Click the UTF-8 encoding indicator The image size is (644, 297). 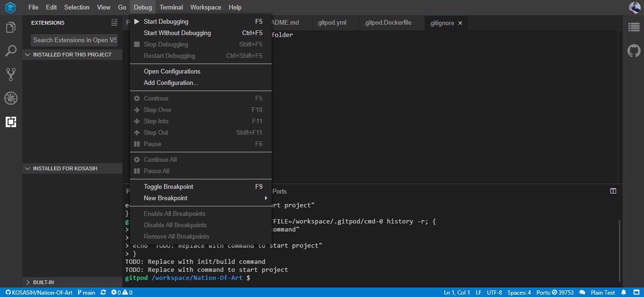click(x=494, y=293)
